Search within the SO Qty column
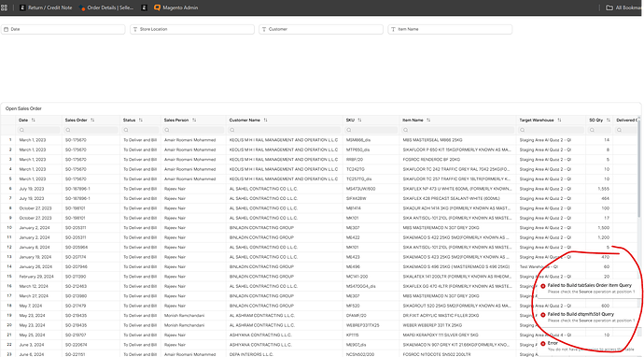This screenshot has height=357, width=644. click(599, 130)
